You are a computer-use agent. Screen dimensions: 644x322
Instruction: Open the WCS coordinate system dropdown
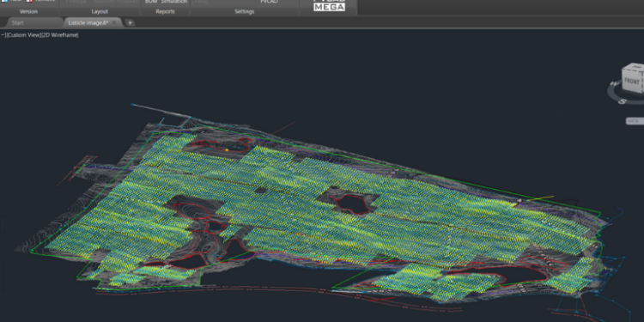[x=635, y=121]
